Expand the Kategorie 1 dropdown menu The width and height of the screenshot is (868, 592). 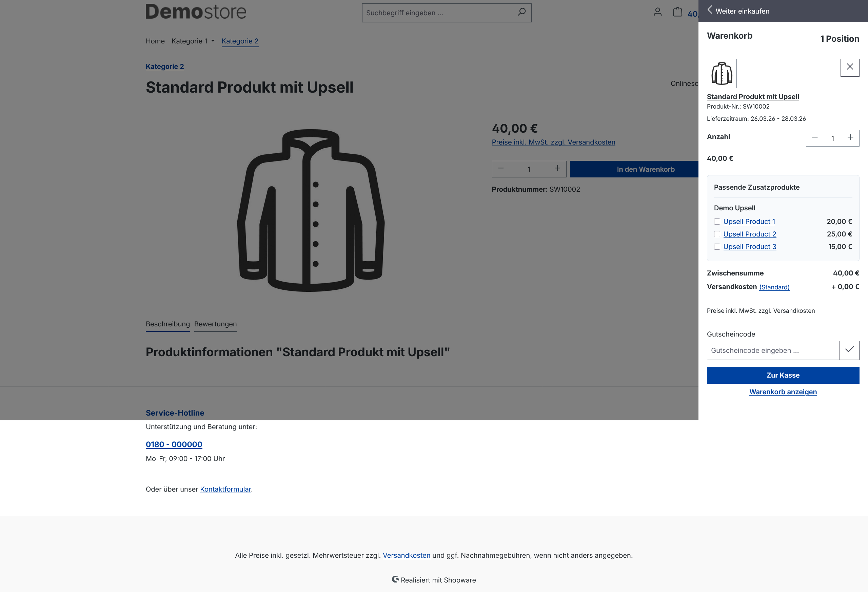[x=193, y=41]
